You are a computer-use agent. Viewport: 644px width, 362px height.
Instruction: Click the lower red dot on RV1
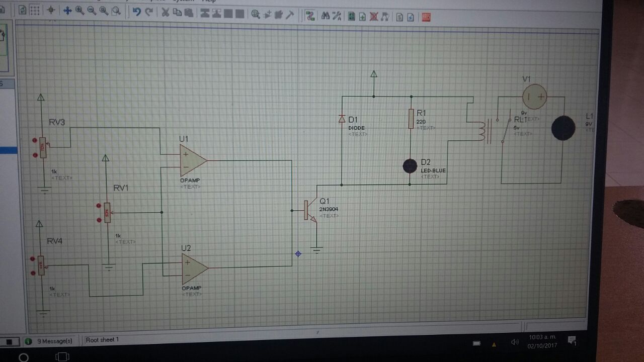tap(99, 220)
